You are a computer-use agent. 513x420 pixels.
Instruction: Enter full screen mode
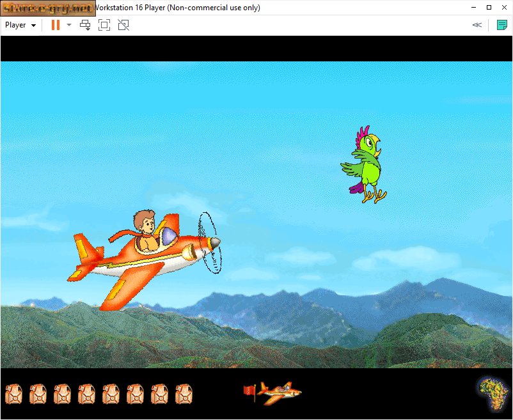(104, 25)
